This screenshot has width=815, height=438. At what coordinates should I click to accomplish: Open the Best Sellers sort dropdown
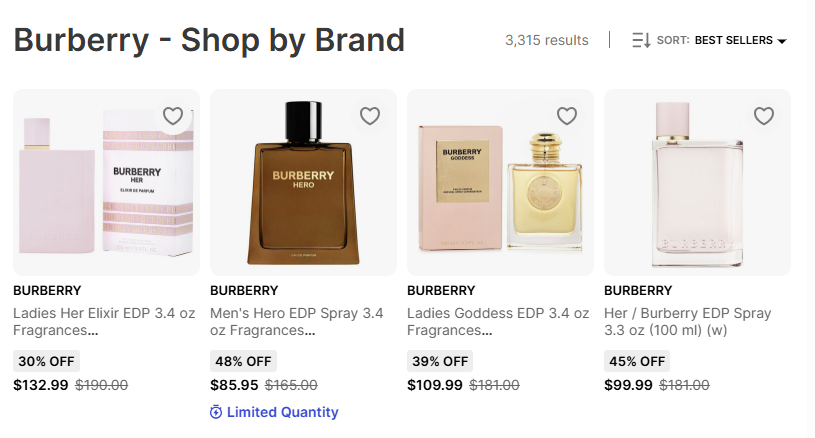[734, 41]
